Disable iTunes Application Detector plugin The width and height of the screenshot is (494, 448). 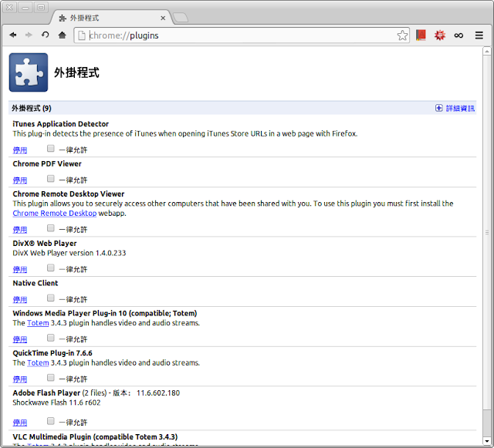pyautogui.click(x=20, y=150)
